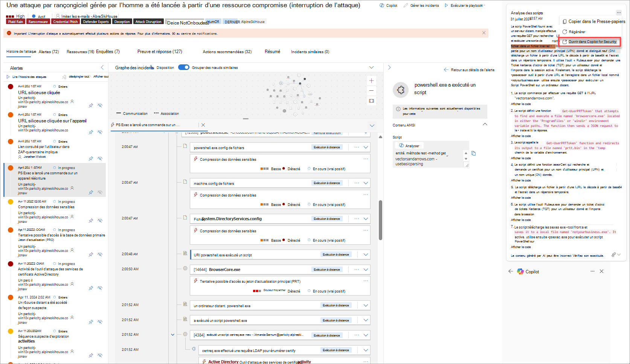Pin the 'Lien consulté par l'utilisateur' alert
630x364 pixels.
[91, 158]
